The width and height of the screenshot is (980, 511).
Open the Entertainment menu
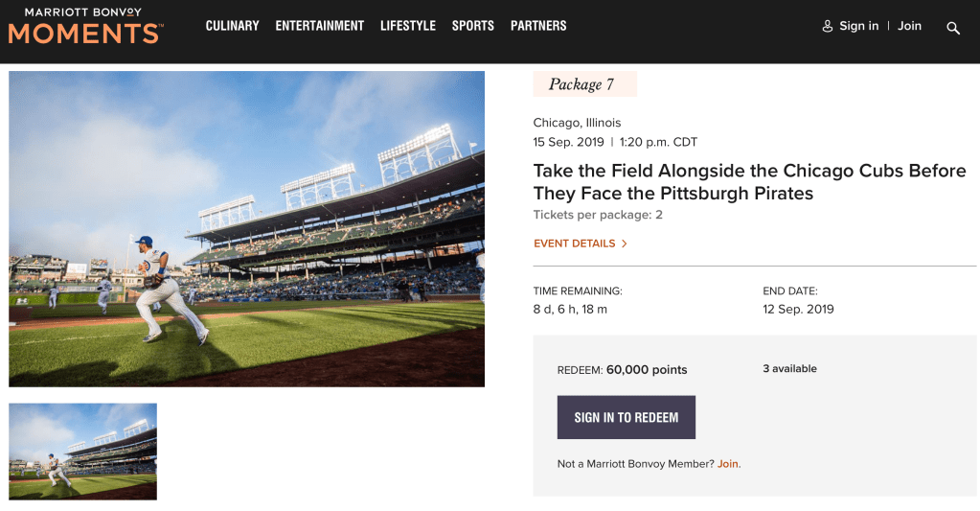pos(319,26)
